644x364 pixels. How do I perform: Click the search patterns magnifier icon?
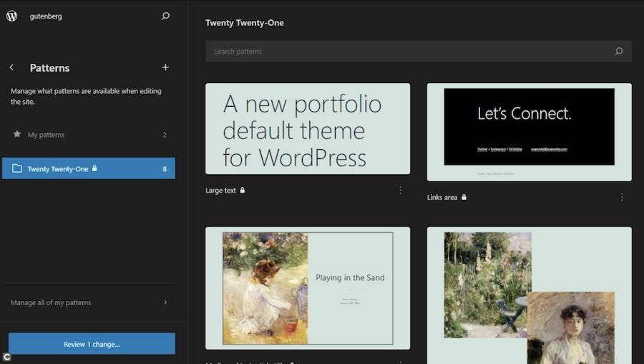(x=619, y=52)
